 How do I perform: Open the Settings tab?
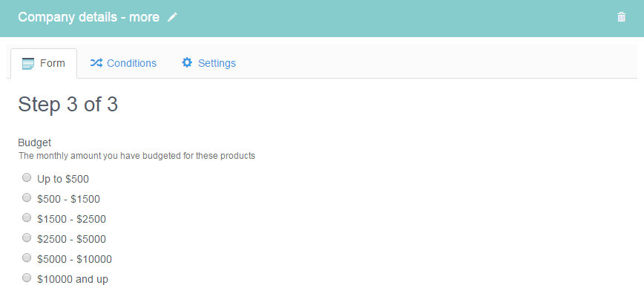pyautogui.click(x=208, y=63)
